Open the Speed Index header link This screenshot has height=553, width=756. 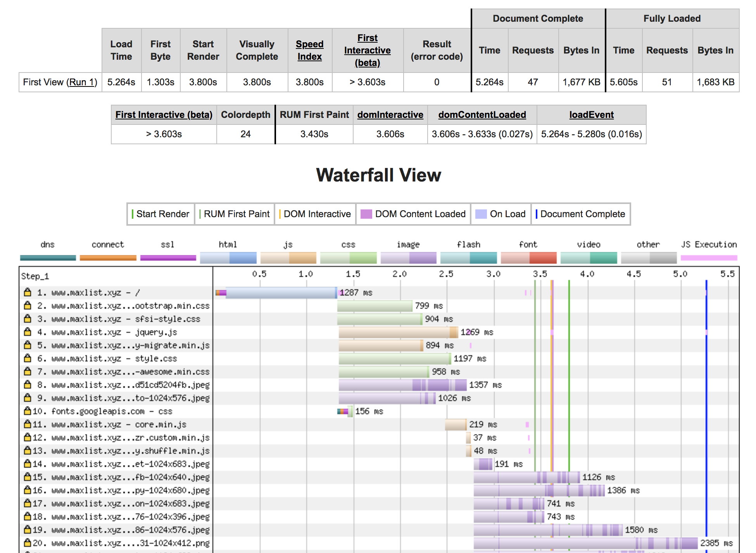[x=309, y=50]
